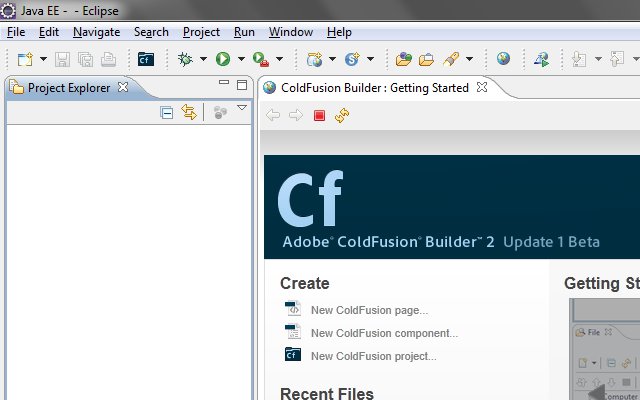This screenshot has width=640, height=400.
Task: Click the browser Back arrow
Action: [x=273, y=116]
